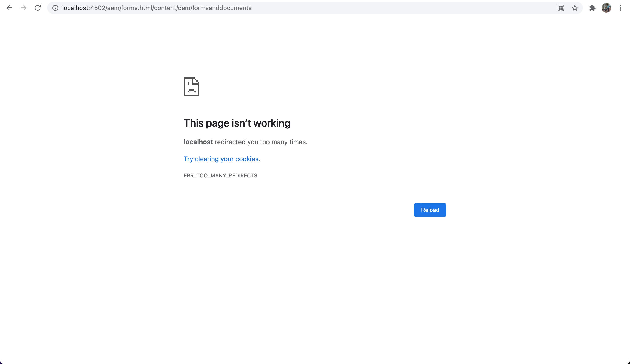This screenshot has width=630, height=364.
Task: Click formsanddocuments at the end of URL
Action: pyautogui.click(x=222, y=8)
